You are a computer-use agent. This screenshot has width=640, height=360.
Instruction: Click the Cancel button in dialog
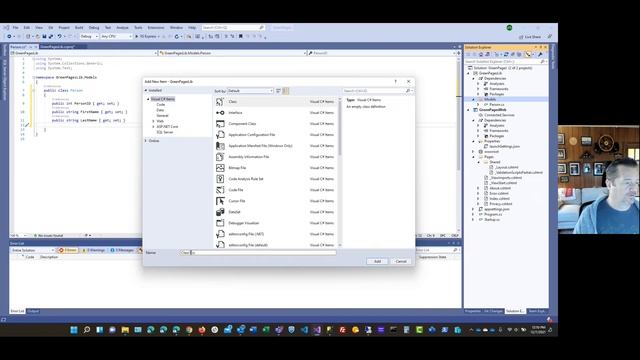(401, 261)
